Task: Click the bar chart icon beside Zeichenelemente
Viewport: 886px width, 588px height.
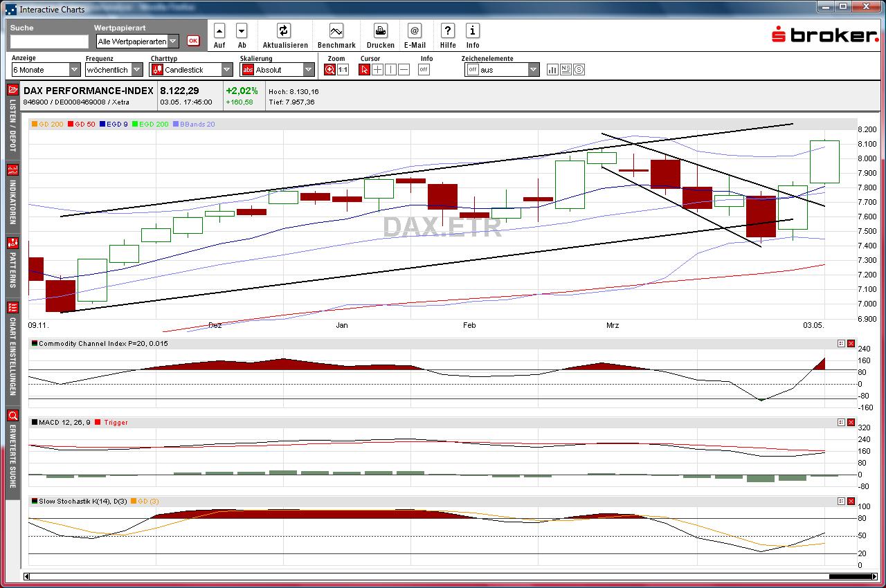Action: pos(553,70)
